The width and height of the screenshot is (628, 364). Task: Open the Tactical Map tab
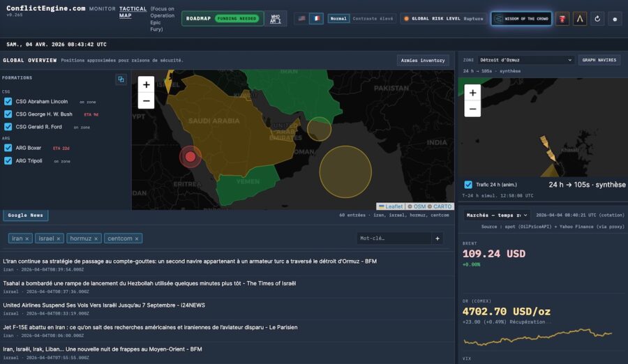[133, 13]
